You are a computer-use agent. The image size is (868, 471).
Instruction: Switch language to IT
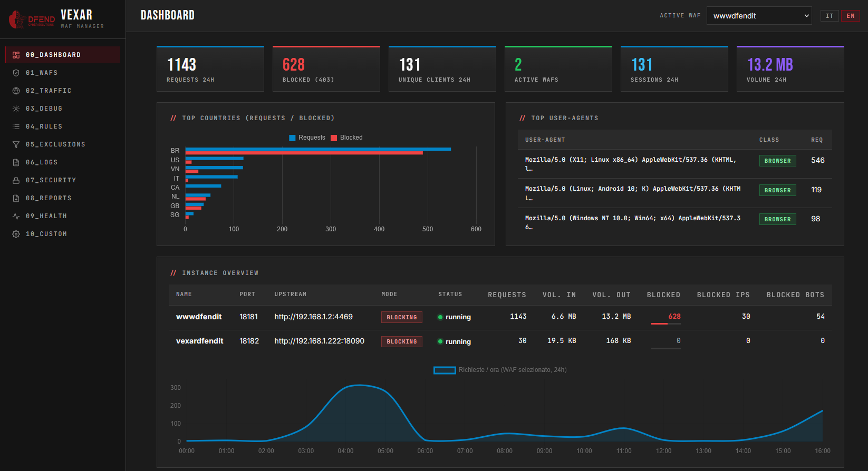click(x=830, y=16)
